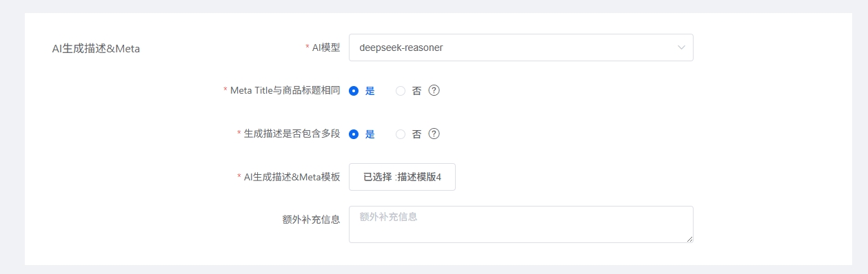
Task: Click the AI模型 field label
Action: coord(326,48)
